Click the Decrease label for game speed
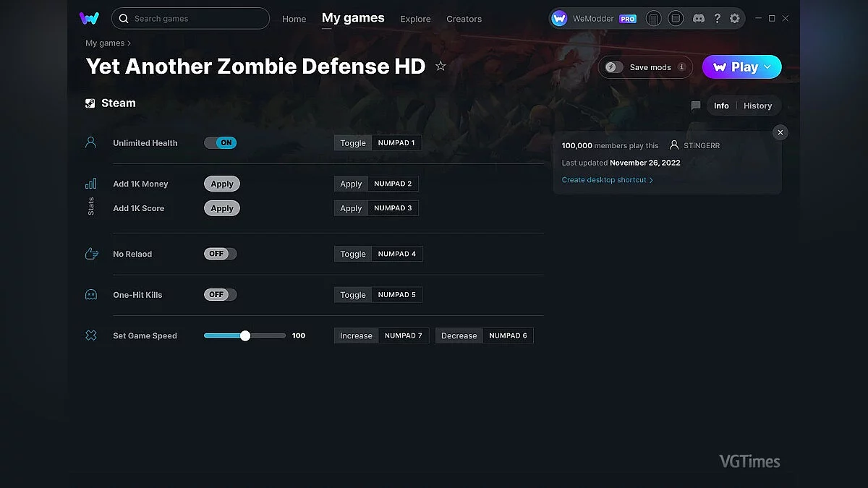 click(x=459, y=335)
